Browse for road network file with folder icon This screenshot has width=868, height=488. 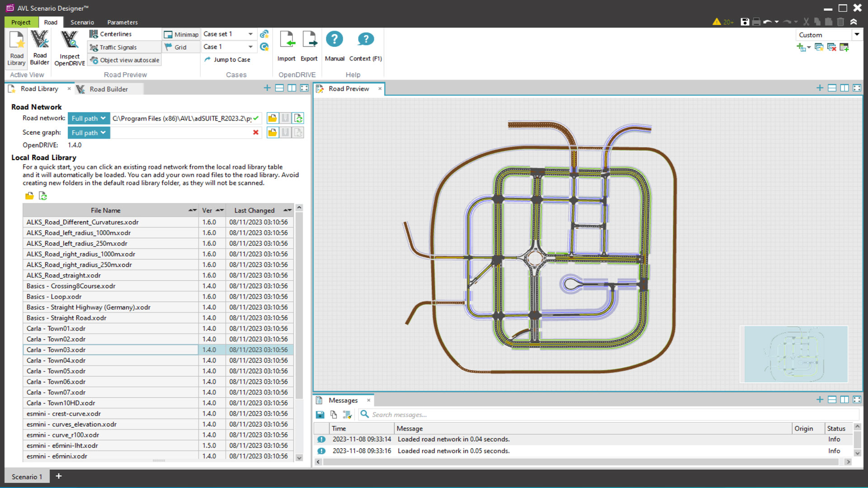click(x=273, y=118)
